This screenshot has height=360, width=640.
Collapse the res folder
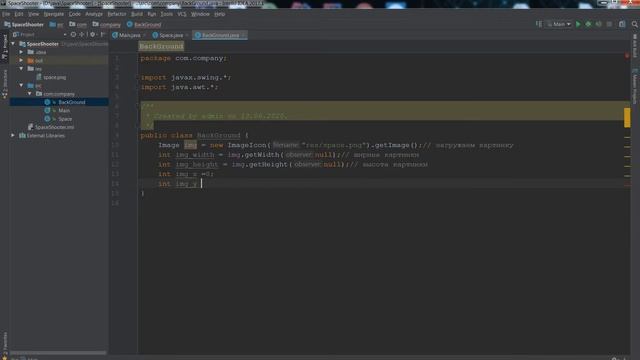pos(21,69)
